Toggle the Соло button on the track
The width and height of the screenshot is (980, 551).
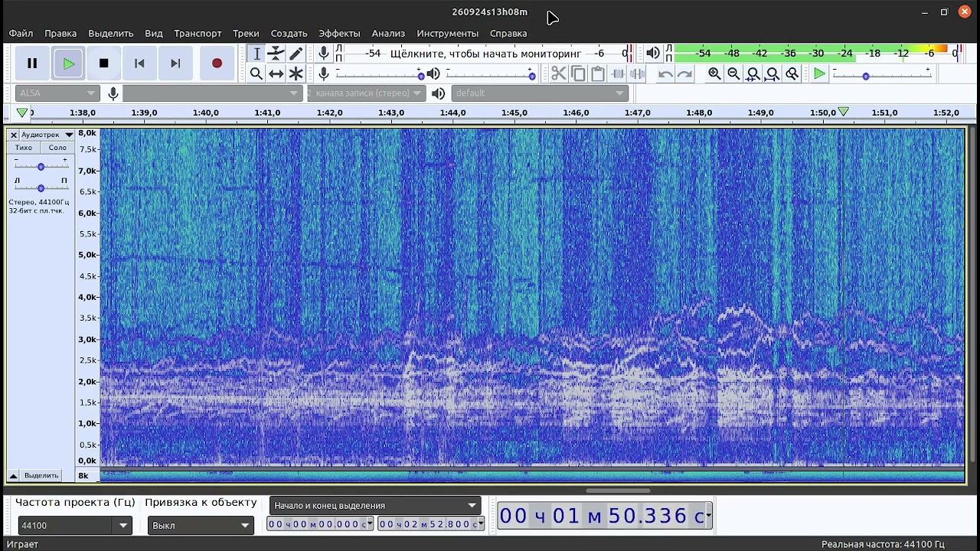[x=57, y=148]
